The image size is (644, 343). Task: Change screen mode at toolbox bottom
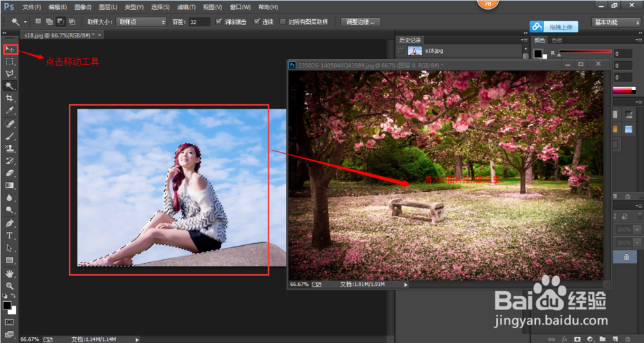pyautogui.click(x=10, y=335)
